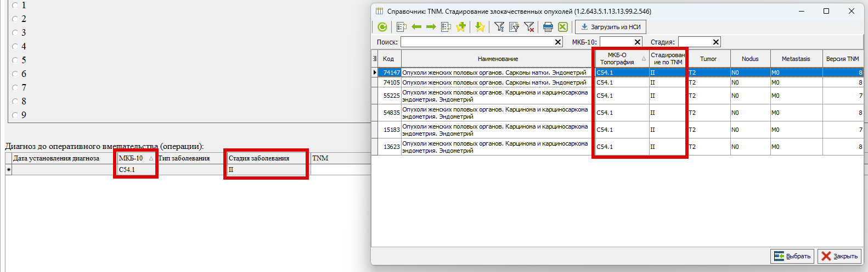Click the Print icon in the toolbar
This screenshot has width=868, height=272.
pos(548,27)
